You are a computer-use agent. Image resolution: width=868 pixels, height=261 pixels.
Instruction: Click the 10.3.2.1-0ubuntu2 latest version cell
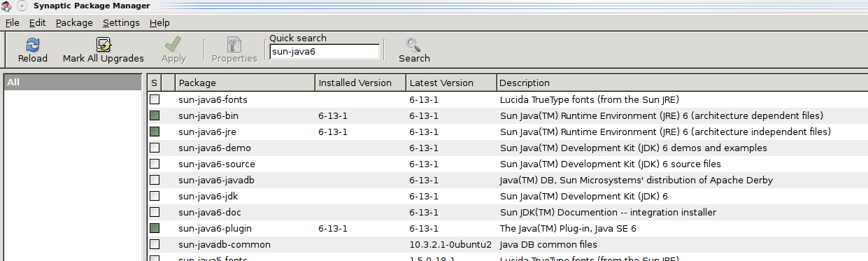[450, 244]
